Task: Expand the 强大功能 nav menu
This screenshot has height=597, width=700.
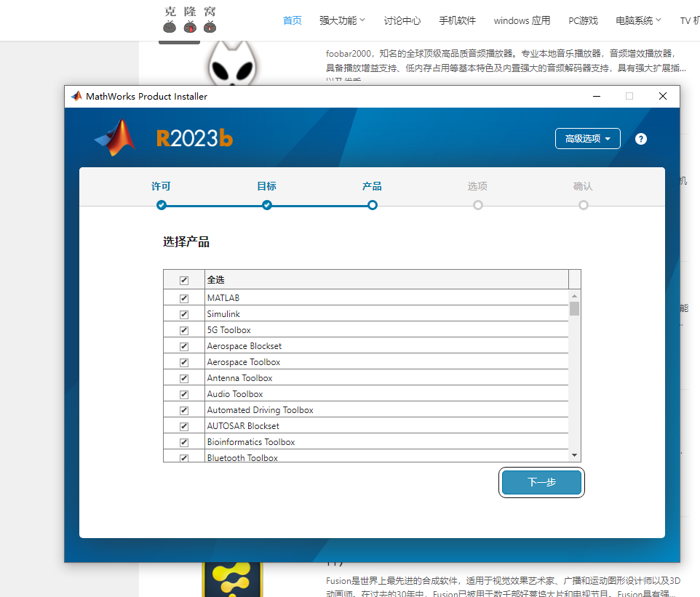Action: tap(342, 20)
